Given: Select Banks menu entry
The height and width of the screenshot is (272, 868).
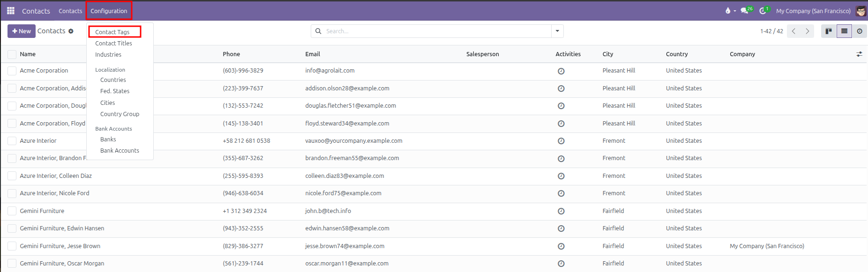Looking at the screenshot, I should (x=108, y=139).
